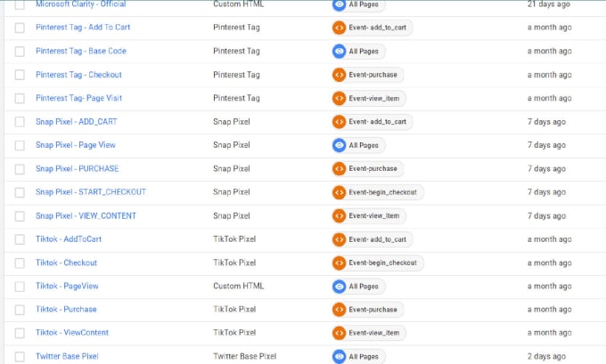Open the Pinterest Tag - Base Code tag
606x364 pixels.
pyautogui.click(x=81, y=51)
